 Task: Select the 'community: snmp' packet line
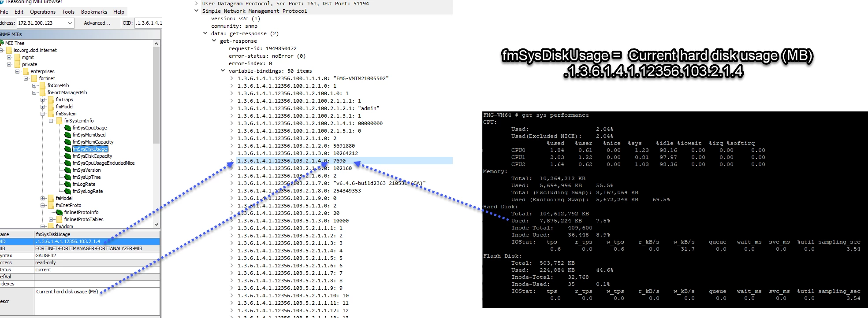[x=234, y=26]
